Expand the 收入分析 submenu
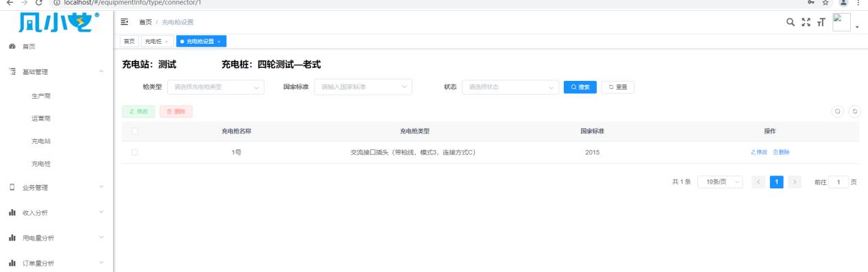Image resolution: width=868 pixels, height=272 pixels. [x=101, y=213]
